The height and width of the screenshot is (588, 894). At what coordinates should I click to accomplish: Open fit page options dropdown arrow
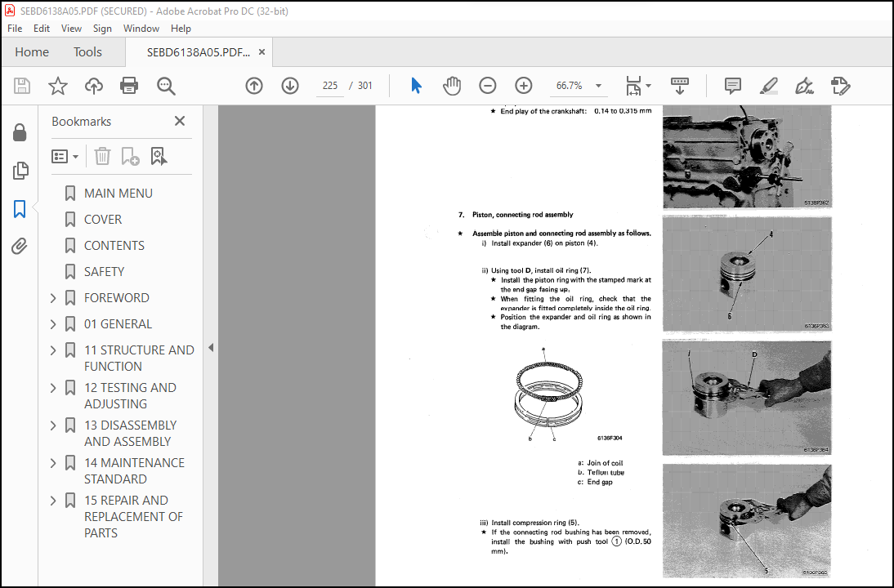(648, 86)
